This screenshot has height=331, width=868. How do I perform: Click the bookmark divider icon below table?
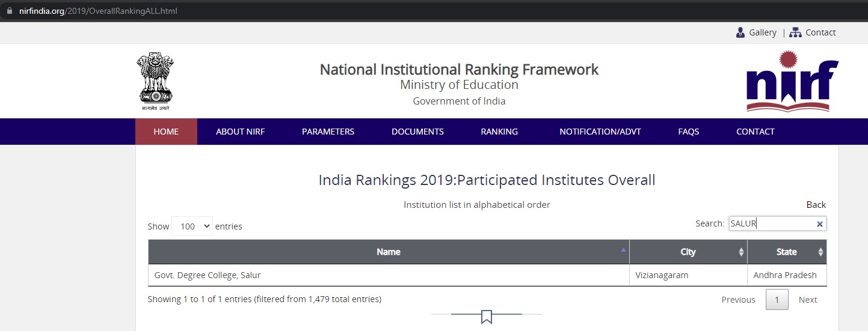487,316
